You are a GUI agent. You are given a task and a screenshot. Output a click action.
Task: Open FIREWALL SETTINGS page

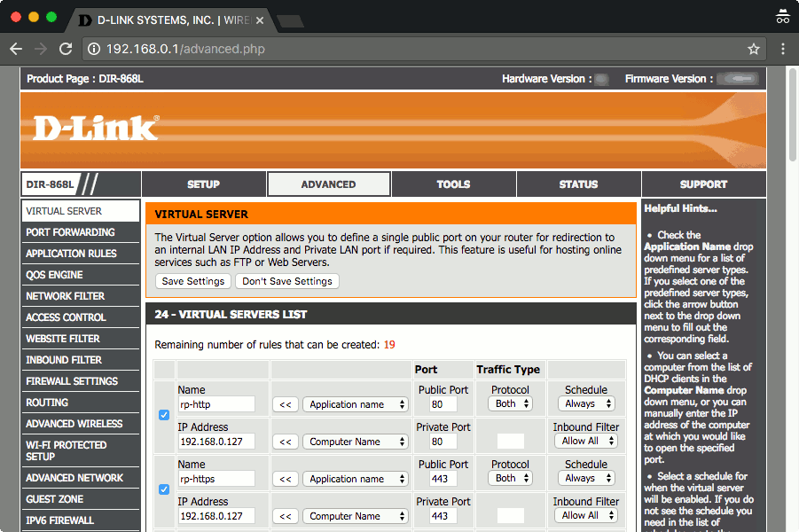tap(81, 381)
